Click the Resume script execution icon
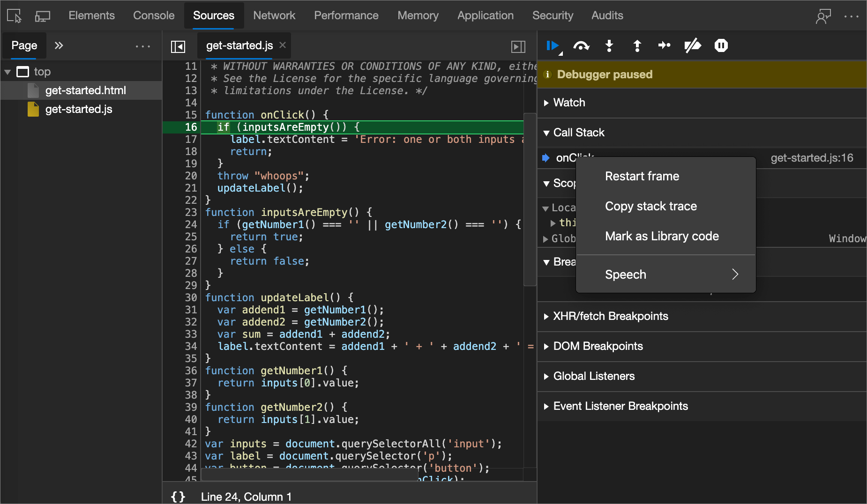867x504 pixels. (553, 46)
